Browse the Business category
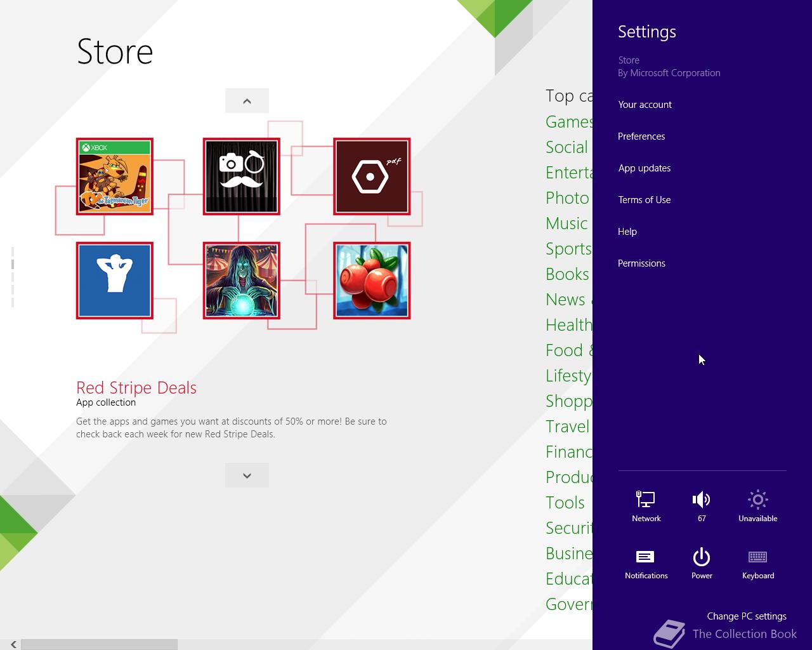 pyautogui.click(x=569, y=554)
